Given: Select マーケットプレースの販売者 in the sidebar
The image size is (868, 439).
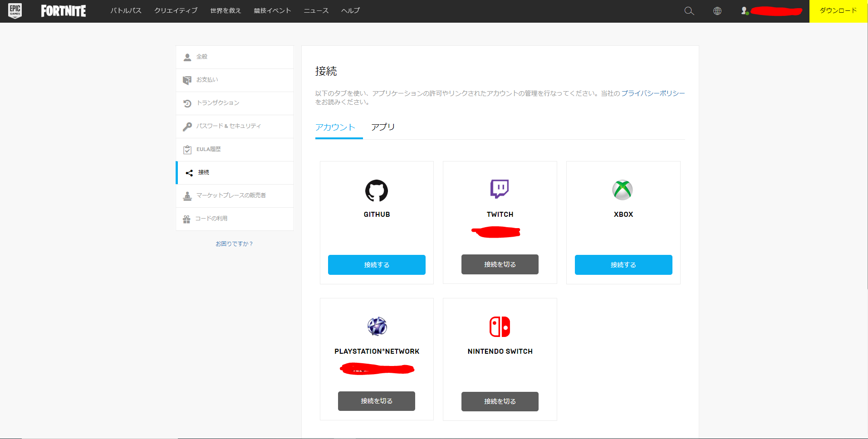Looking at the screenshot, I should [235, 196].
